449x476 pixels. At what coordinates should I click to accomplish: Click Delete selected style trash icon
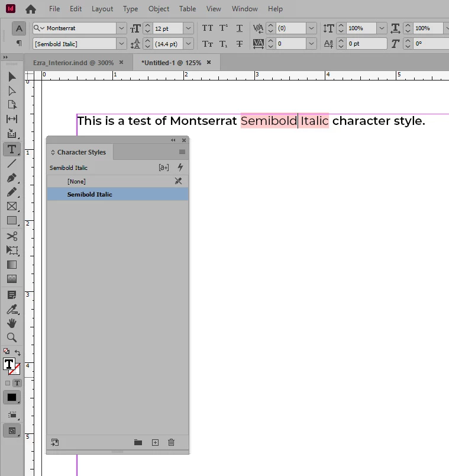click(171, 442)
